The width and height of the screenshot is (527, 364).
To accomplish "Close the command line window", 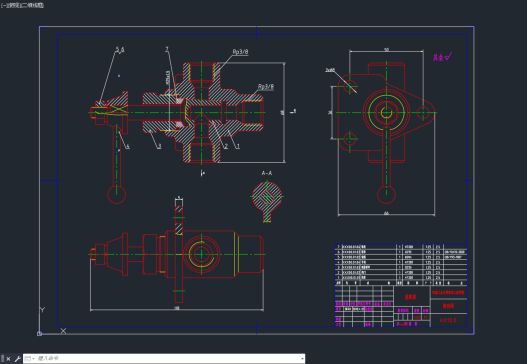I will (8, 359).
